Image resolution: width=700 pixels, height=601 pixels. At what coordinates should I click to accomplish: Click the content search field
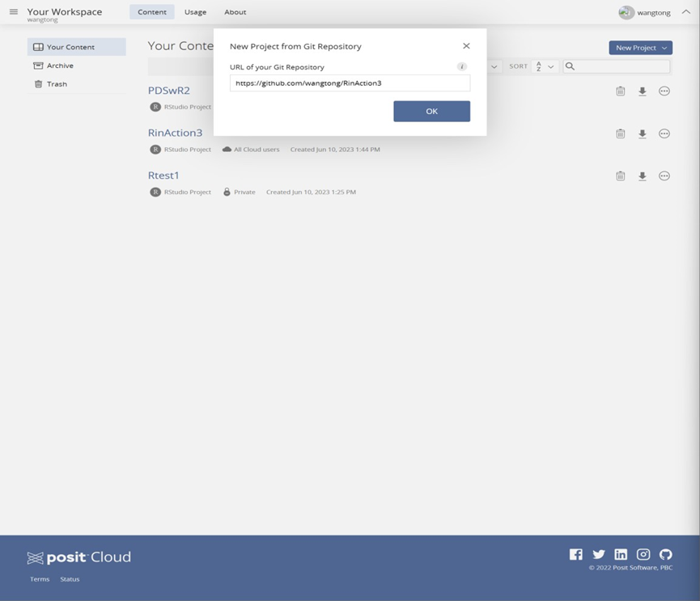616,66
